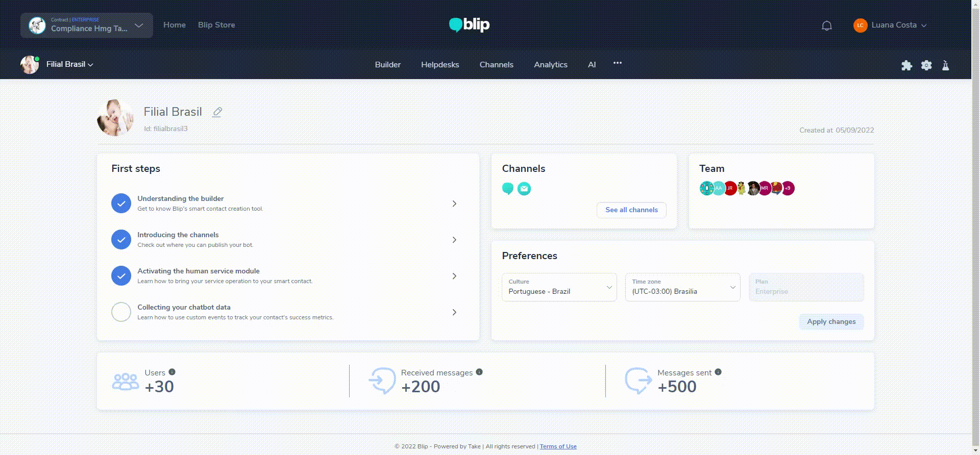This screenshot has width=980, height=455.
Task: Click the Blip Chat channel icon
Action: coord(508,189)
